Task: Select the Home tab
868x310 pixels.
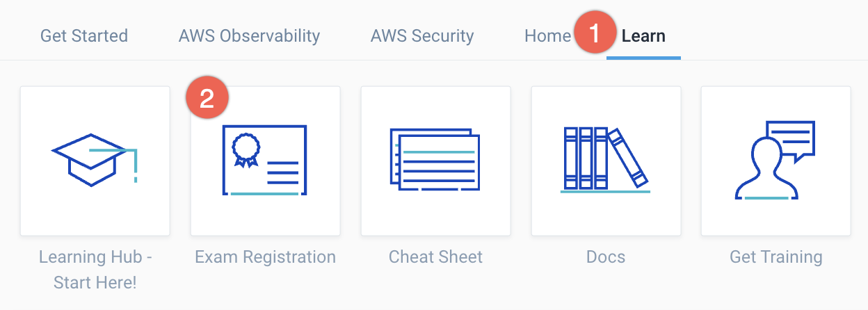Action: [547, 35]
